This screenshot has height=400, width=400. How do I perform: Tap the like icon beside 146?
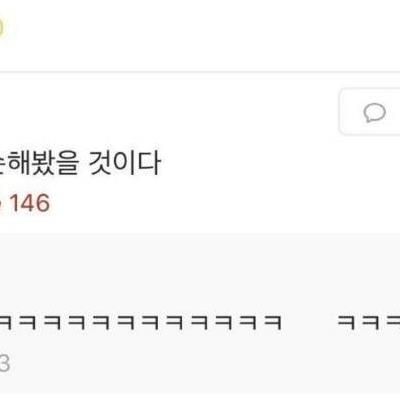[1, 203]
